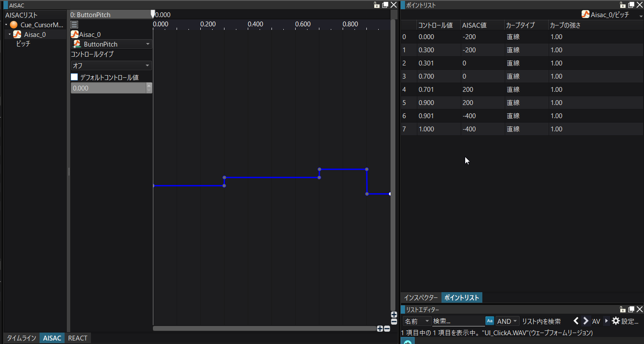Select the ピッチ item in AISAC list
This screenshot has width=644, height=344.
coord(23,43)
